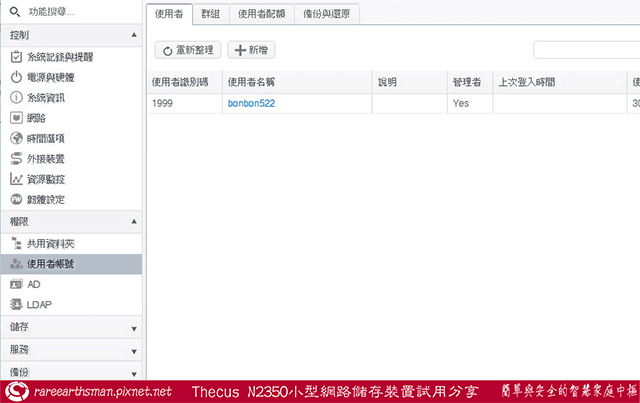Open 外接裝置 device icon
Image resolution: width=640 pixels, height=403 pixels.
pyautogui.click(x=16, y=159)
